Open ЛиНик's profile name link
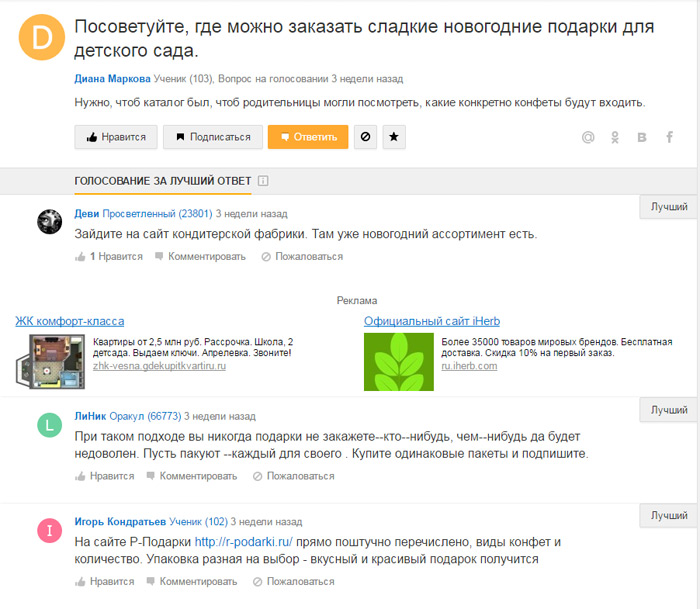 [x=90, y=416]
